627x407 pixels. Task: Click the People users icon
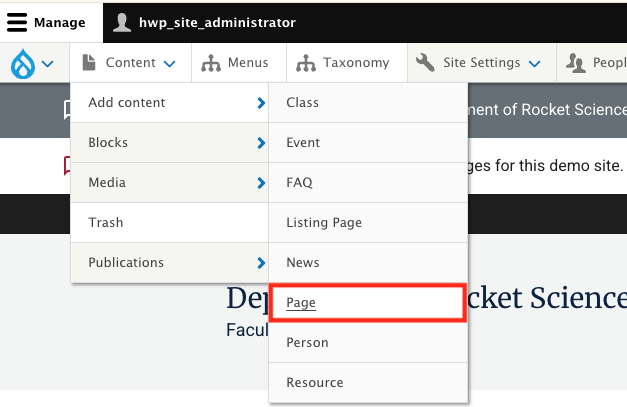click(x=576, y=63)
